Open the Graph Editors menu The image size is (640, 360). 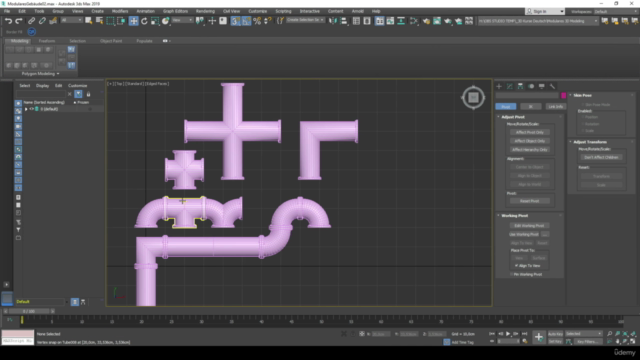(175, 11)
